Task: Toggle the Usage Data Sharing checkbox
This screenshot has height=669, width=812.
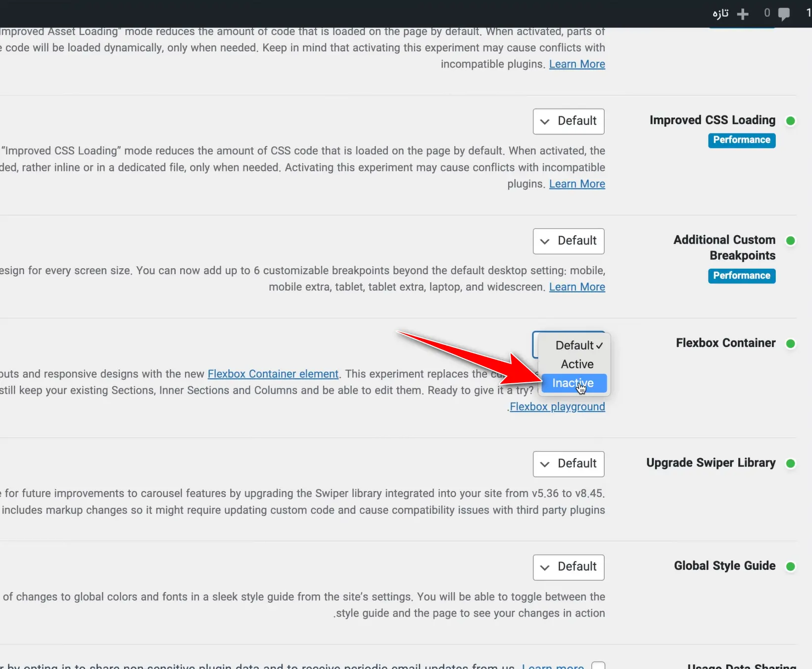Action: pos(598,666)
